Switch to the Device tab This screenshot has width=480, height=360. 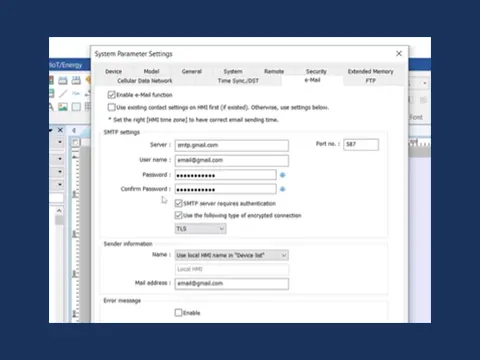click(x=113, y=71)
